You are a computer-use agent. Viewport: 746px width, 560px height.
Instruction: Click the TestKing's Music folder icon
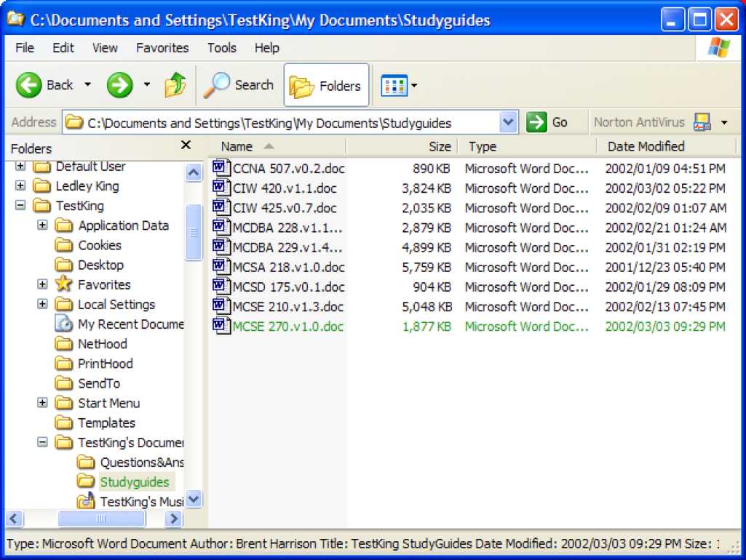point(86,501)
